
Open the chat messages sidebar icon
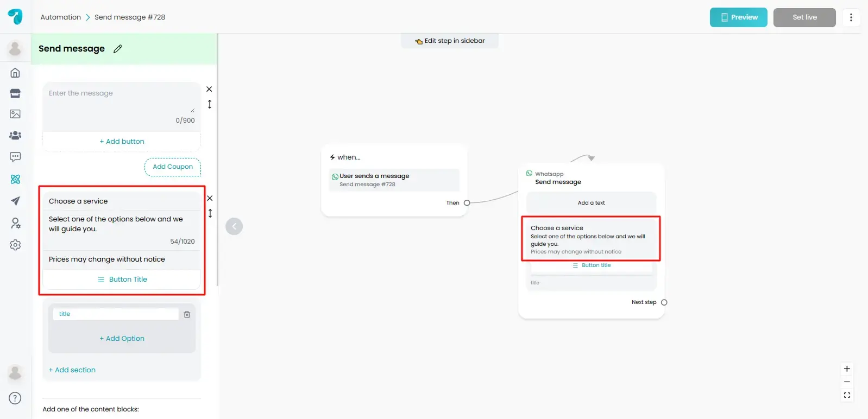pyautogui.click(x=15, y=157)
